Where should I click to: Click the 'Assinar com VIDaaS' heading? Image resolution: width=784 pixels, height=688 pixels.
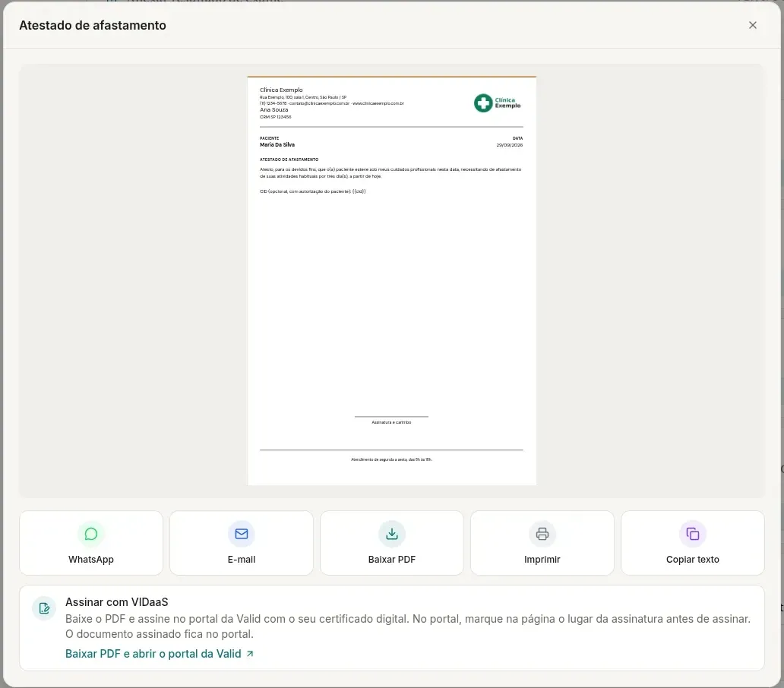(x=116, y=602)
